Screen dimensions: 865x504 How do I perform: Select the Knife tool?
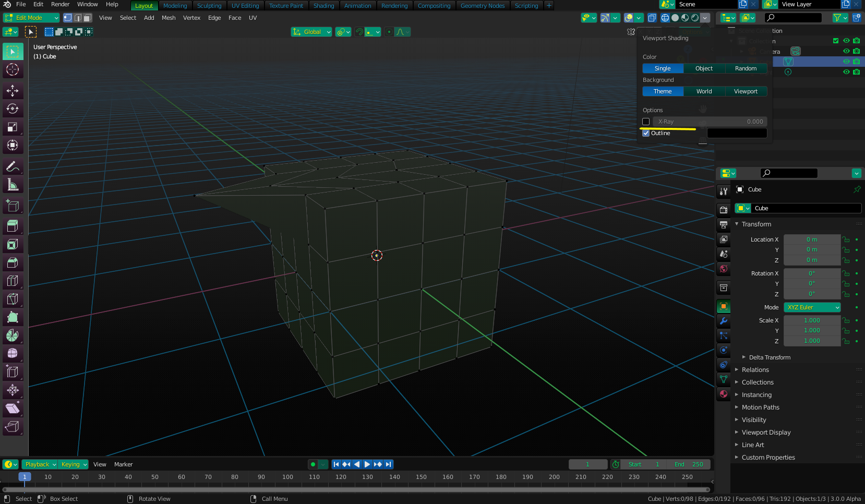tap(13, 299)
